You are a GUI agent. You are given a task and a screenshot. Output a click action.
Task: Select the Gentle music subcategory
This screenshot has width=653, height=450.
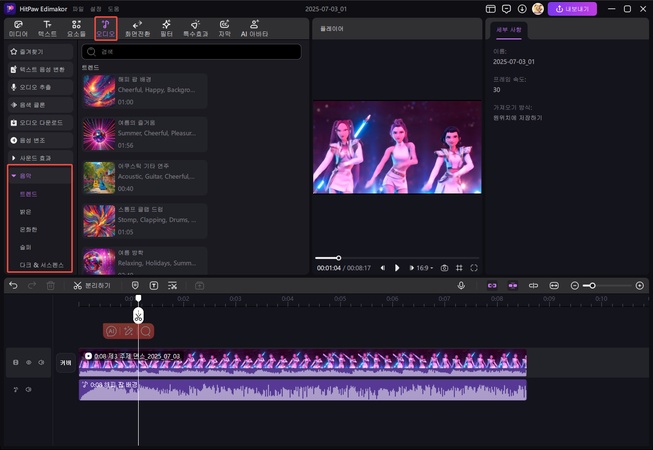coord(28,230)
